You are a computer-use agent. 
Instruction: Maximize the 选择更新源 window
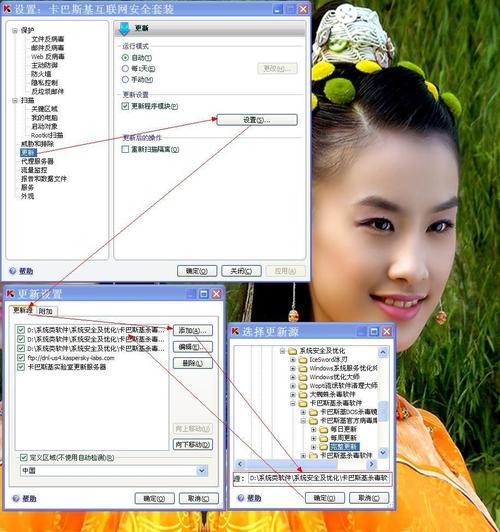click(x=374, y=331)
